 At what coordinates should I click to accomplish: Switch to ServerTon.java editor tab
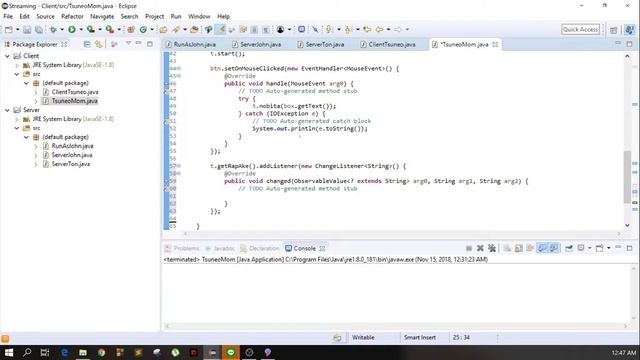coord(321,44)
